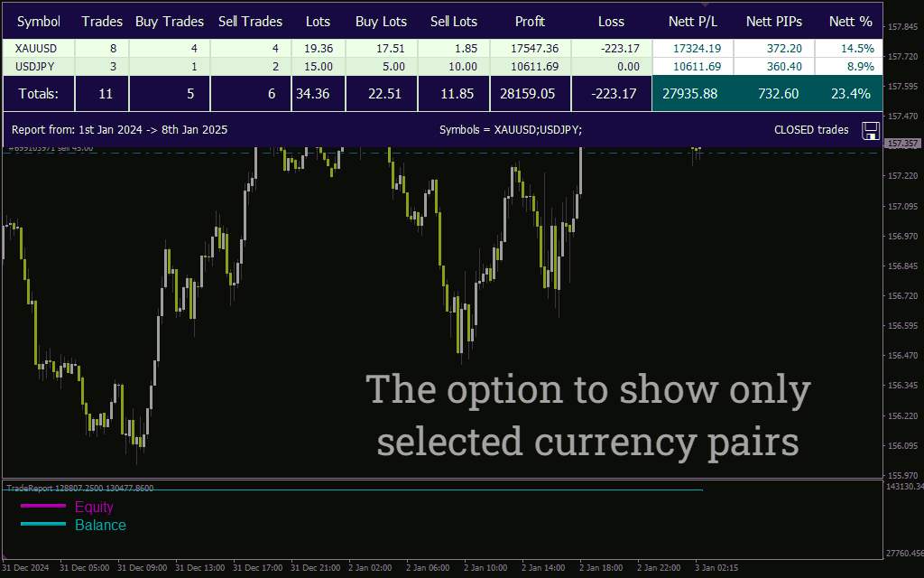Click the current price label 157.357

[x=902, y=144]
